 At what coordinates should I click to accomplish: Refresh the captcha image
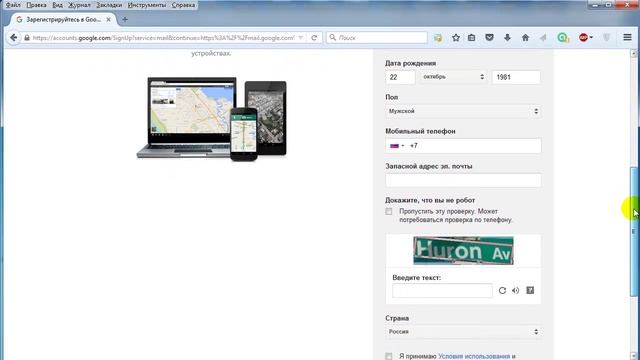(x=502, y=290)
